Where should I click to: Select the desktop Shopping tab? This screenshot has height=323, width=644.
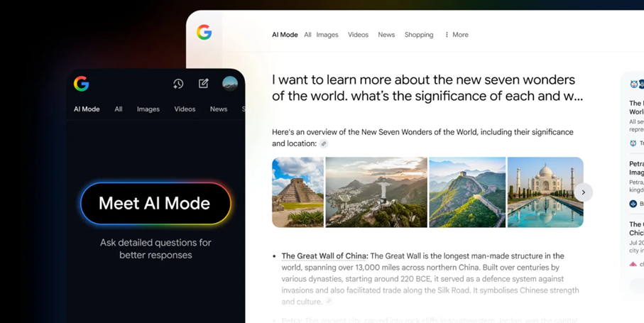(419, 35)
